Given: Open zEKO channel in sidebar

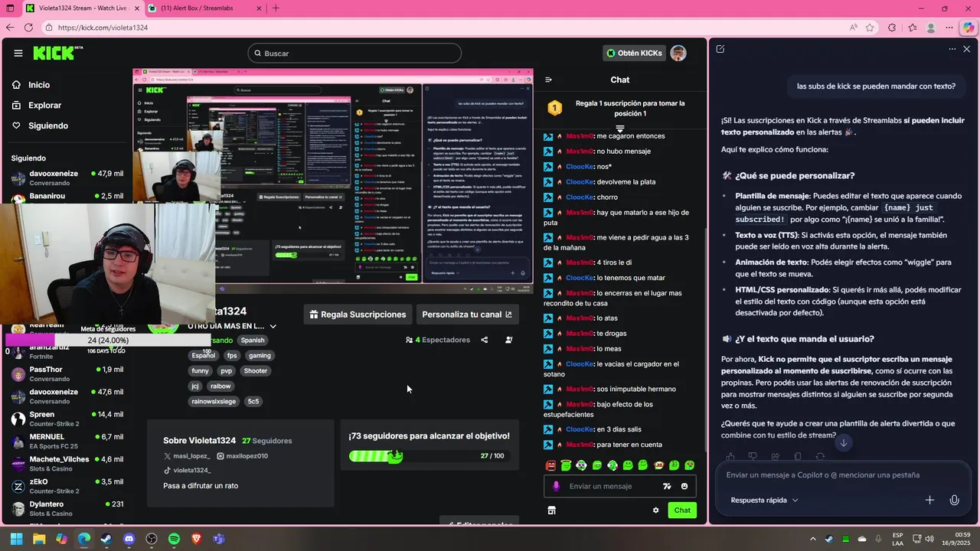Looking at the screenshot, I should [x=67, y=486].
